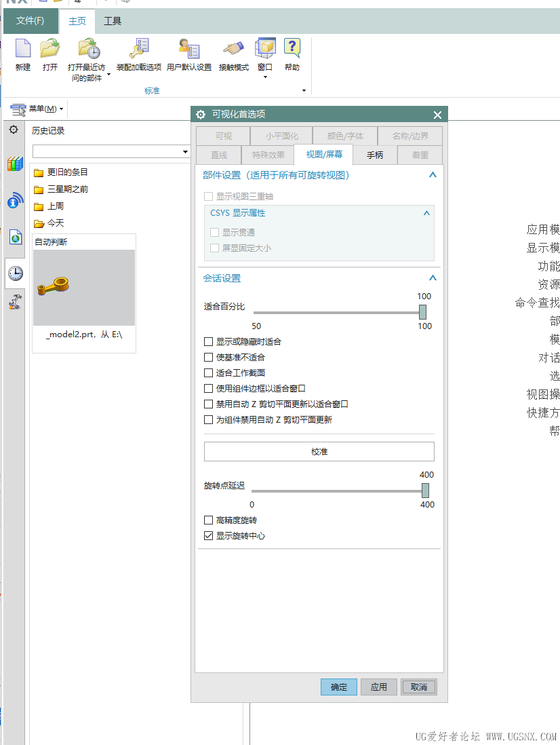Switch to the 小平面化 tab

[282, 136]
